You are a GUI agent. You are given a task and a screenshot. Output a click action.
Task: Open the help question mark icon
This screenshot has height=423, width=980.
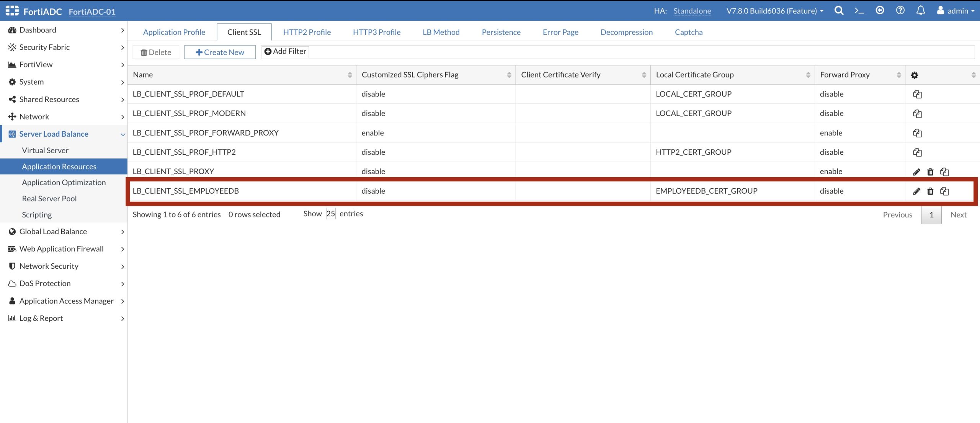[900, 11]
